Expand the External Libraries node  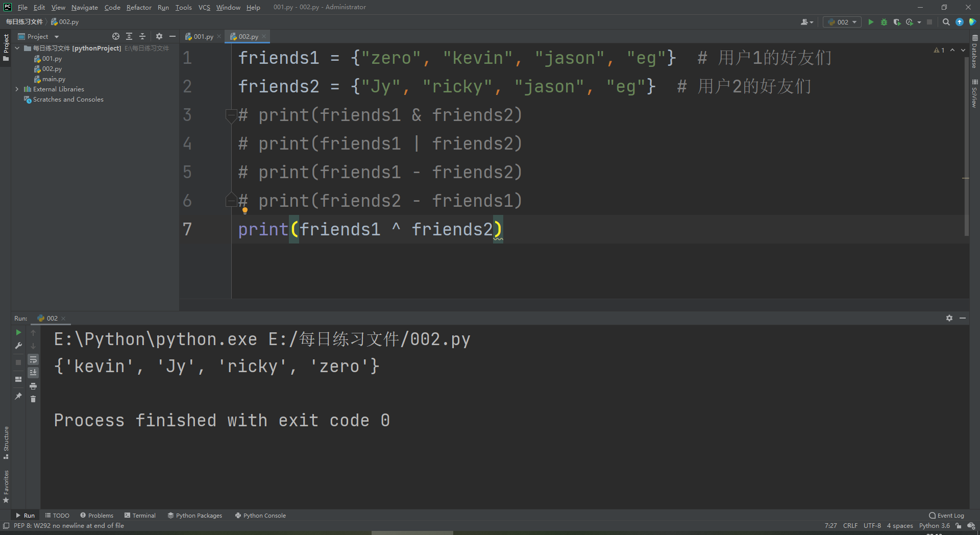click(17, 89)
